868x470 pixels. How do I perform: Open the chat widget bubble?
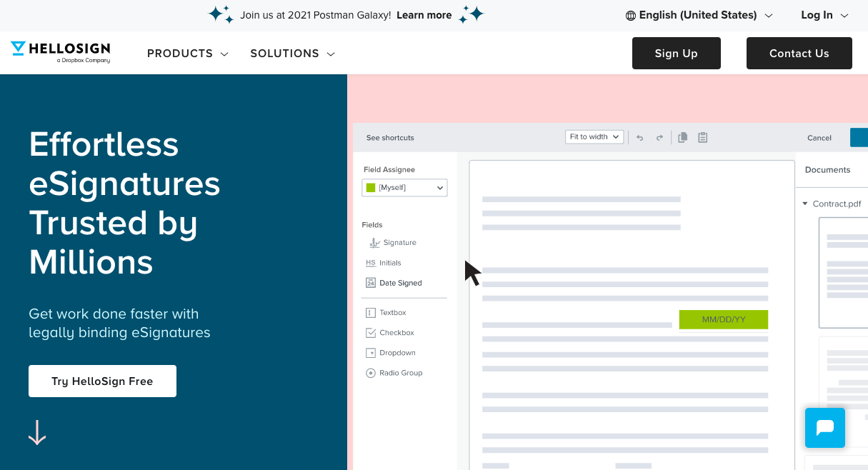(825, 428)
